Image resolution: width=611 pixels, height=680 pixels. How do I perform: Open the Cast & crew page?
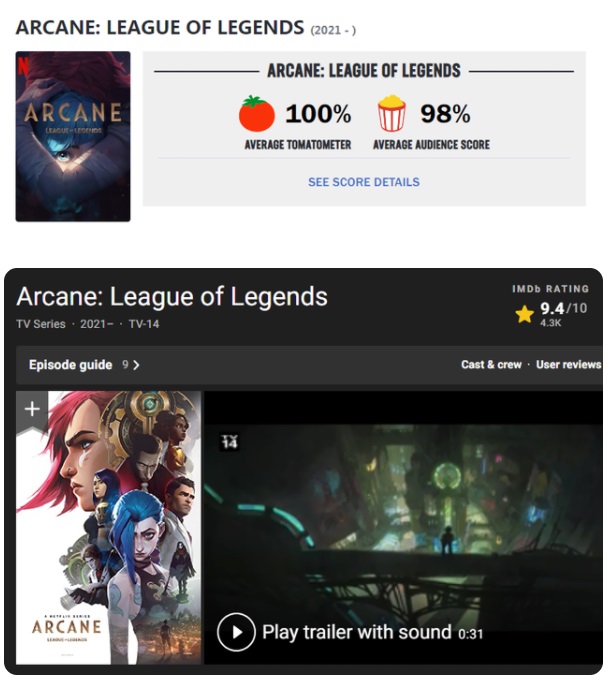491,365
